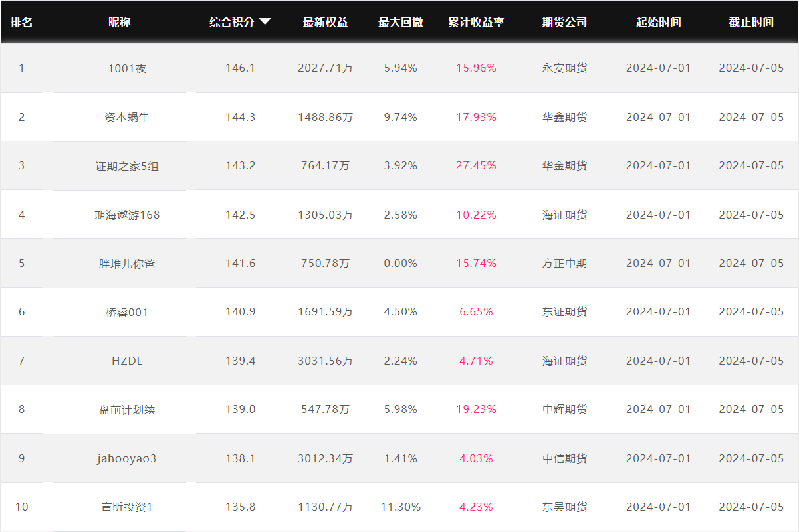Select the 143.2 score cell
Image resolution: width=799 pixels, height=532 pixels.
pyautogui.click(x=240, y=165)
